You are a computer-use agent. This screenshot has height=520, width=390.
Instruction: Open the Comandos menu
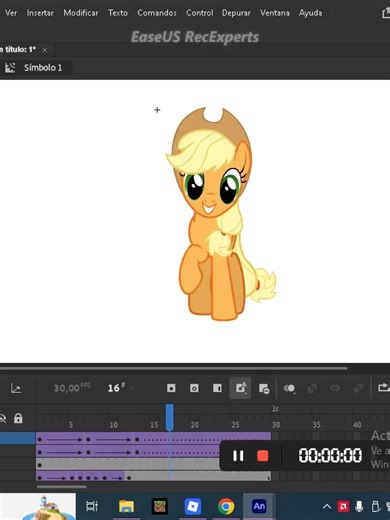157,13
